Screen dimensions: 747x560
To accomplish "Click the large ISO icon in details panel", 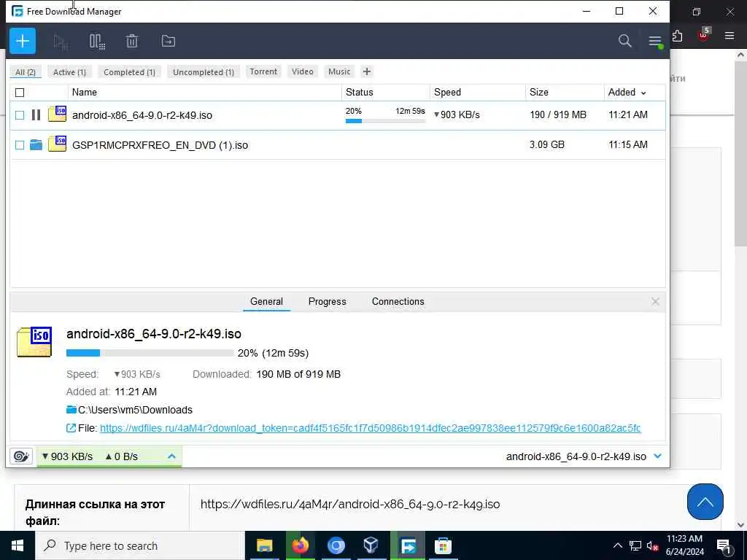I will [x=34, y=342].
